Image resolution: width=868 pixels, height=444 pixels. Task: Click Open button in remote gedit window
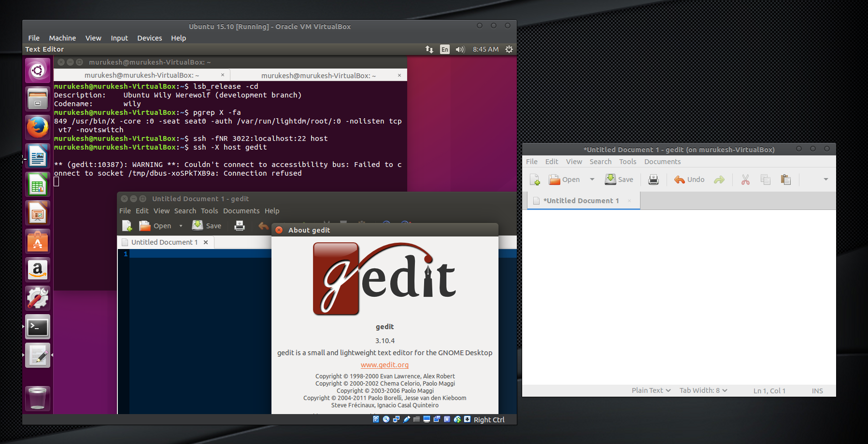pyautogui.click(x=564, y=180)
